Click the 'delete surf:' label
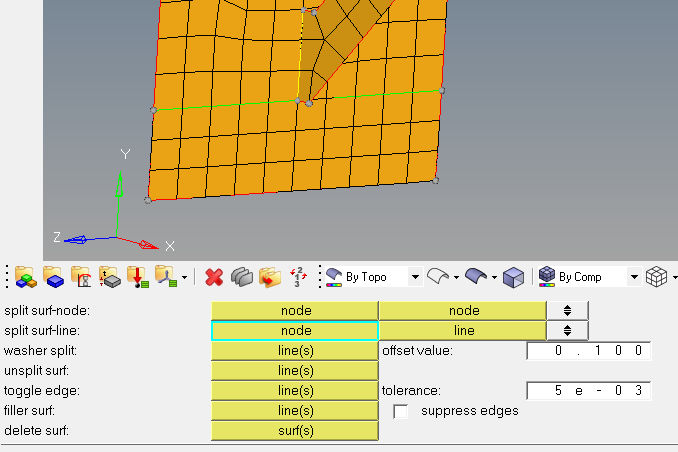Screen dimensions: 678x452 pyautogui.click(x=36, y=431)
